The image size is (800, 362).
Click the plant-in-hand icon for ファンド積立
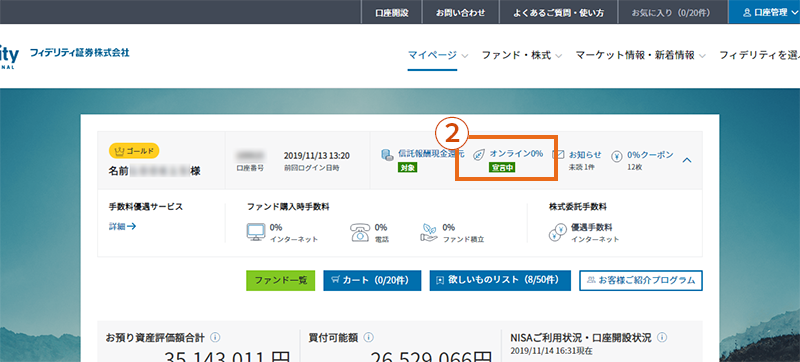click(429, 232)
